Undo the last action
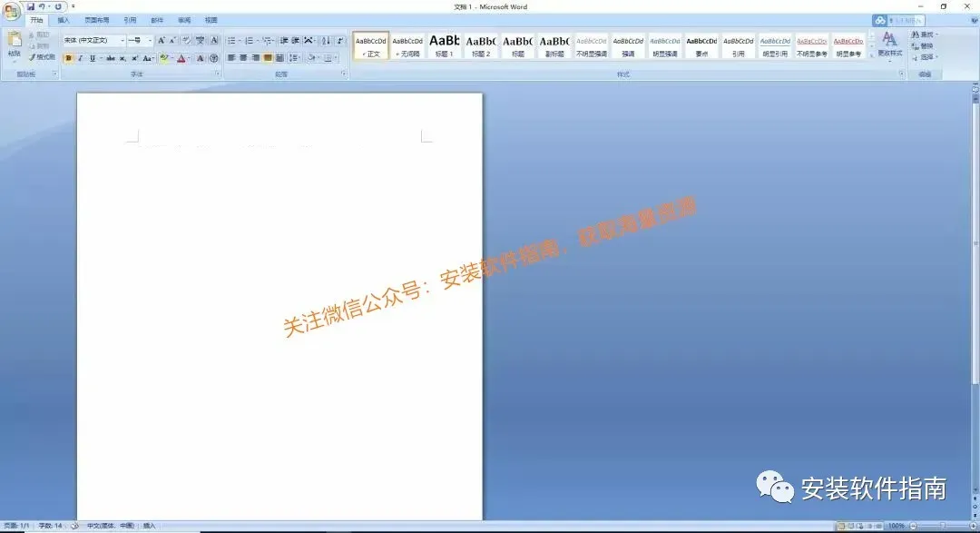Screen dimensions: 980x533 coord(42,6)
